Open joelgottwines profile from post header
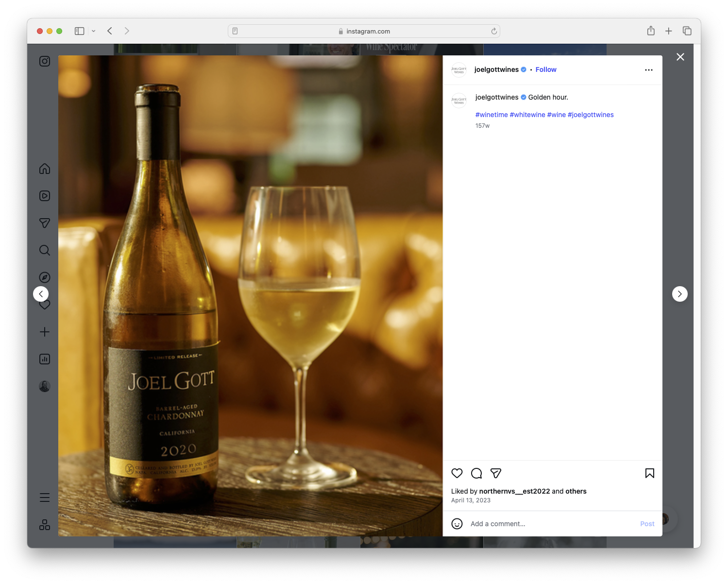The image size is (728, 584). click(496, 69)
